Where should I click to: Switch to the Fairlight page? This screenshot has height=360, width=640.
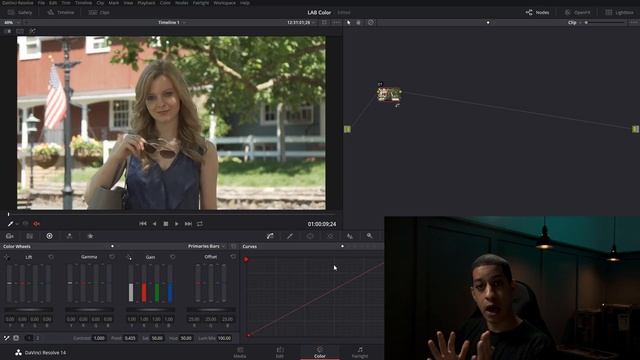[x=360, y=353]
